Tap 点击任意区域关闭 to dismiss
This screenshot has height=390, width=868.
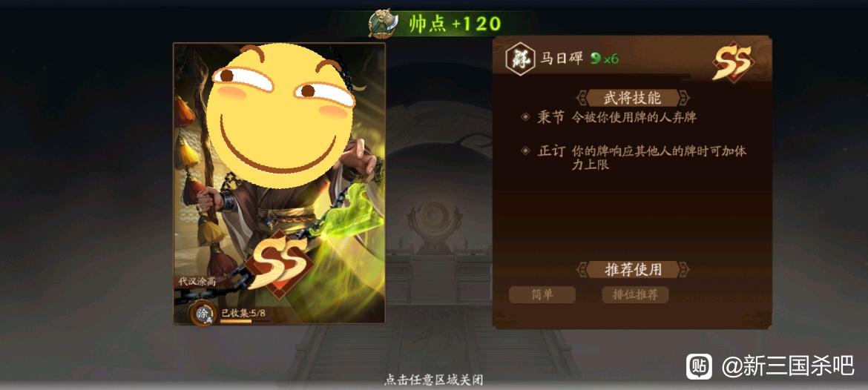pyautogui.click(x=433, y=380)
